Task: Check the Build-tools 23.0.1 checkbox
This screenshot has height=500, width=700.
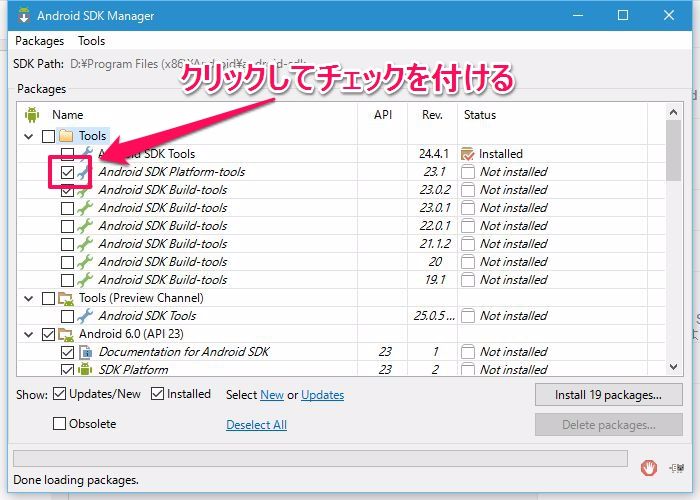Action: point(67,208)
